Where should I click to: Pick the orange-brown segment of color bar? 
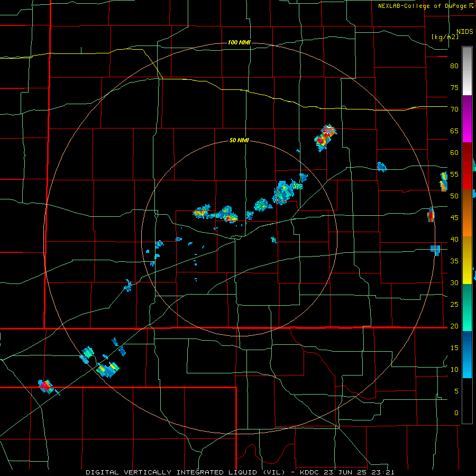pyautogui.click(x=467, y=213)
